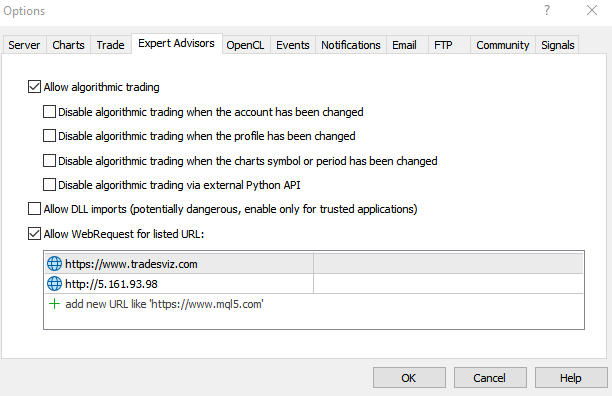Image resolution: width=612 pixels, height=396 pixels.
Task: Check disable algo trading on profile change
Action: pyautogui.click(x=49, y=136)
